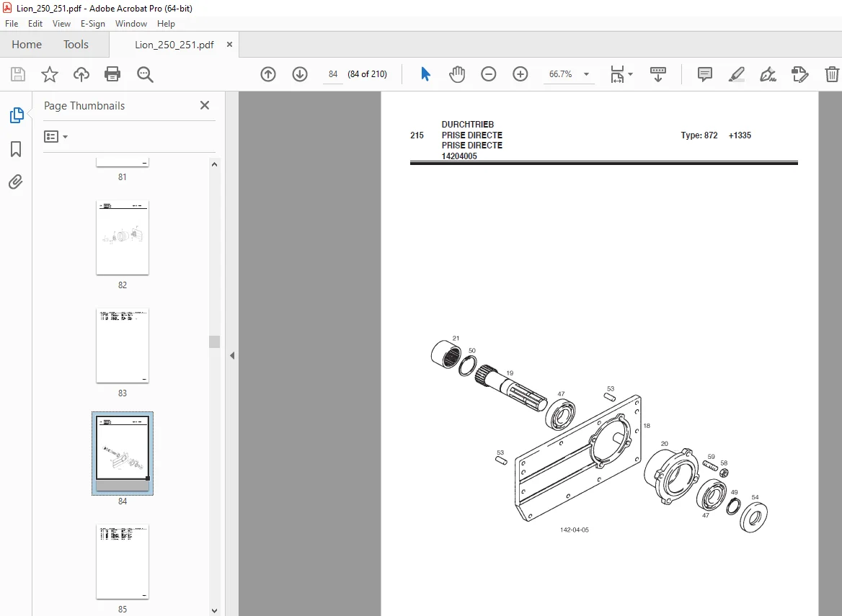Open the File menu
The height and width of the screenshot is (616, 842).
click(x=12, y=24)
